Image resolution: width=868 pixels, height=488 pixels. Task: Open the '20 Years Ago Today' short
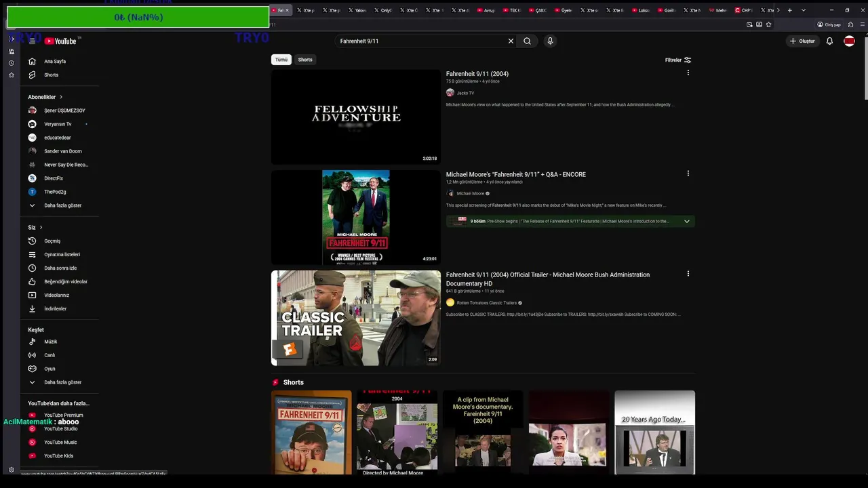pos(654,432)
